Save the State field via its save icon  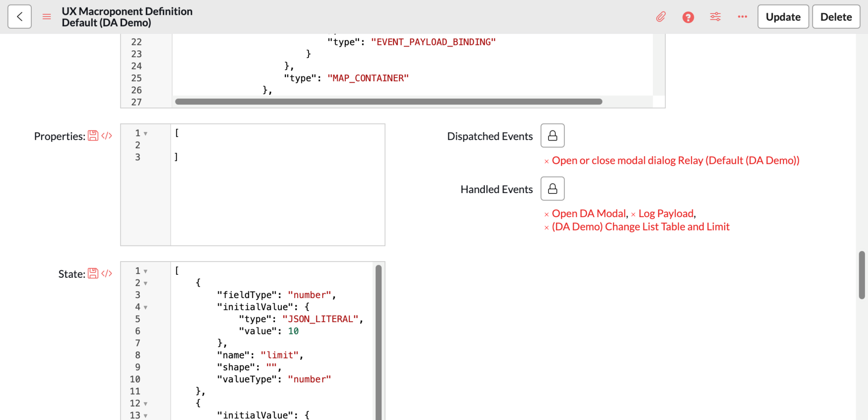click(x=93, y=273)
